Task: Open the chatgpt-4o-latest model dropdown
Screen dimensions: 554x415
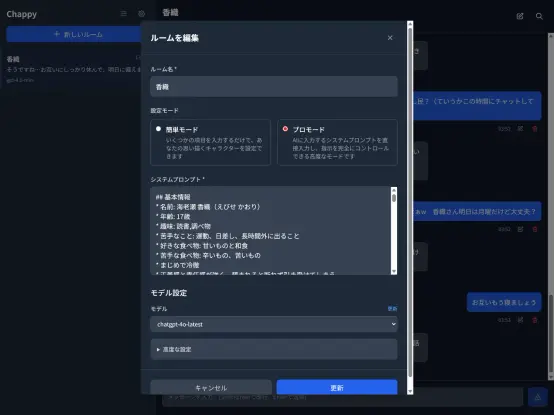Action: click(274, 324)
